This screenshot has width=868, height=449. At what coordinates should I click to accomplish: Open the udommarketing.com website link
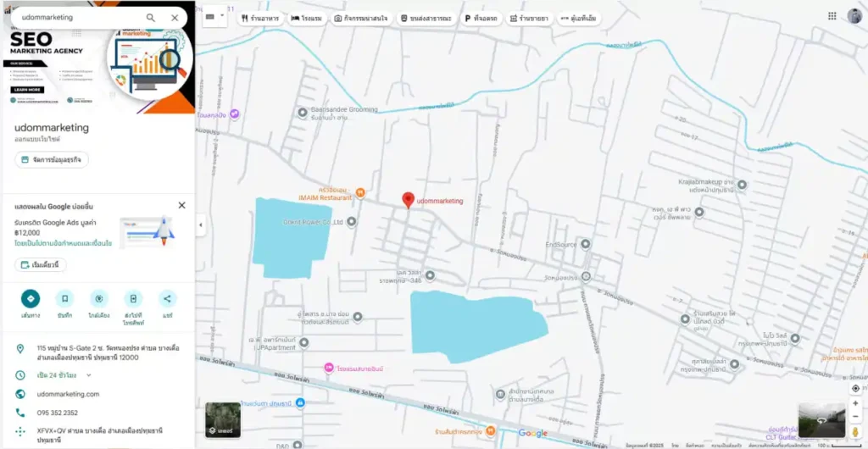68,394
